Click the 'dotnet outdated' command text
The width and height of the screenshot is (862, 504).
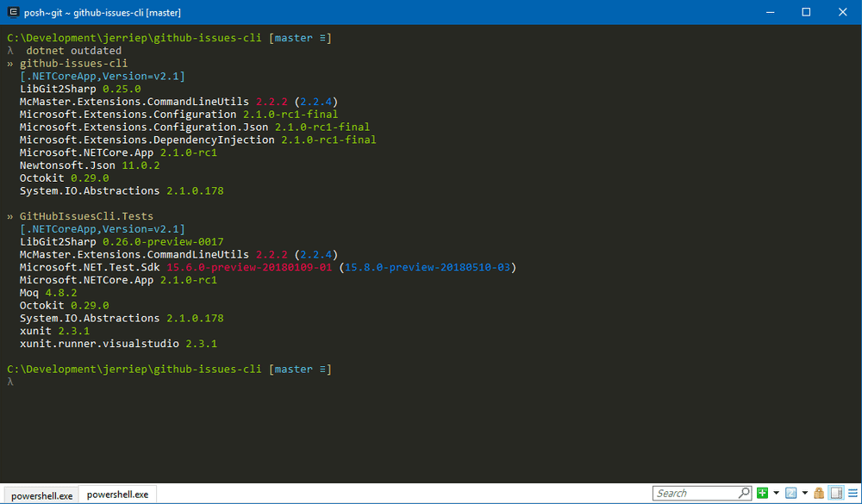point(73,51)
